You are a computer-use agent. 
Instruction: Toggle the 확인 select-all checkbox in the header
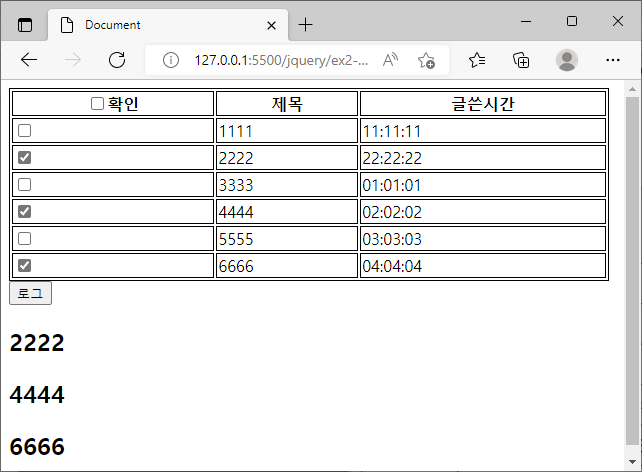coord(97,104)
